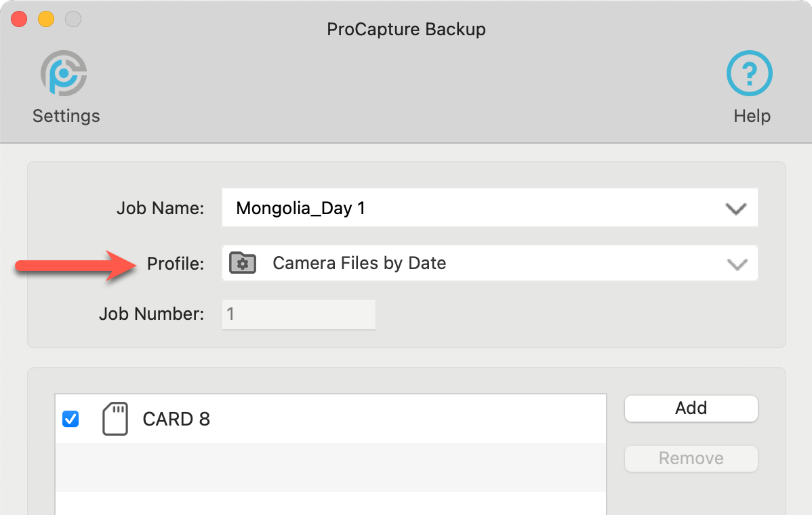This screenshot has width=812, height=515.
Task: Click the Job Number field
Action: pyautogui.click(x=298, y=314)
